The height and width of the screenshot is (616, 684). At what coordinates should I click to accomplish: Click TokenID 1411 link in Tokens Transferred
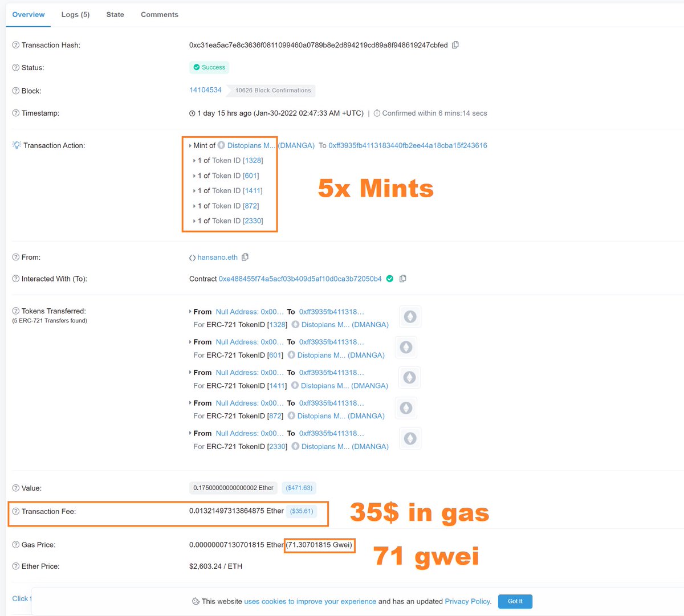[x=277, y=386]
